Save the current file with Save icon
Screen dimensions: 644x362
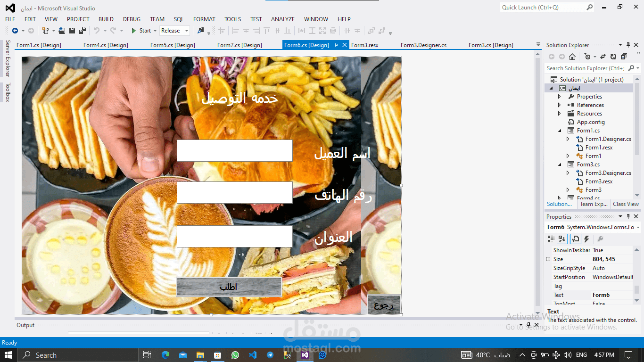[72, 31]
